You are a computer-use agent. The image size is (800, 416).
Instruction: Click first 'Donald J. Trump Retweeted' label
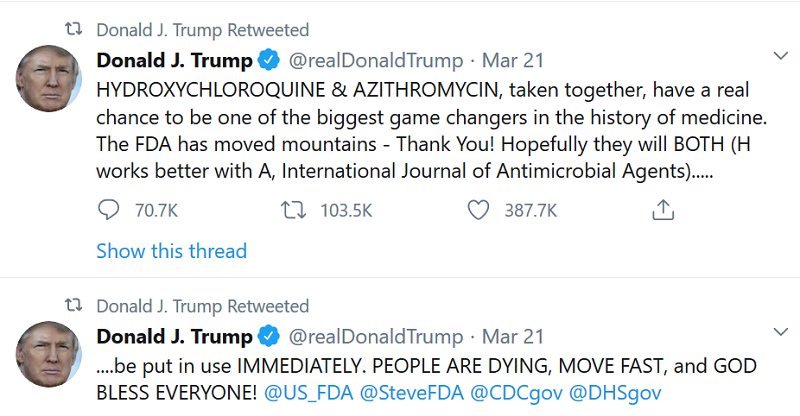(x=203, y=30)
